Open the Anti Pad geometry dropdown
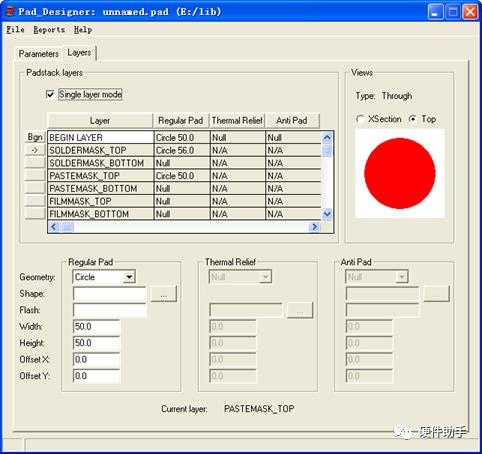Image resolution: width=482 pixels, height=454 pixels. point(402,277)
